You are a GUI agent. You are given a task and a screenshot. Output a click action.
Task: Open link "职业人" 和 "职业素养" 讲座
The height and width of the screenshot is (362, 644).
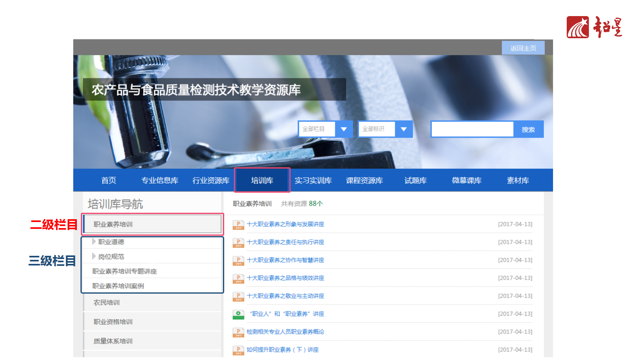tap(287, 314)
